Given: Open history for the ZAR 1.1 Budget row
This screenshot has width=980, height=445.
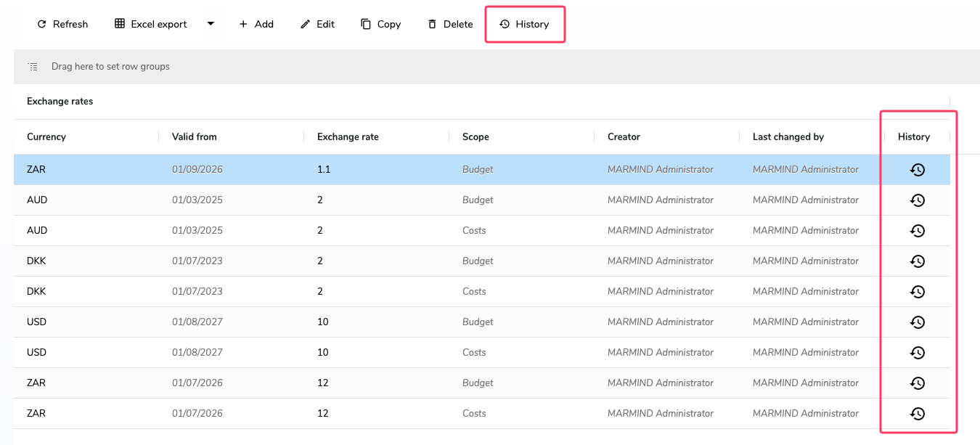Looking at the screenshot, I should point(918,170).
